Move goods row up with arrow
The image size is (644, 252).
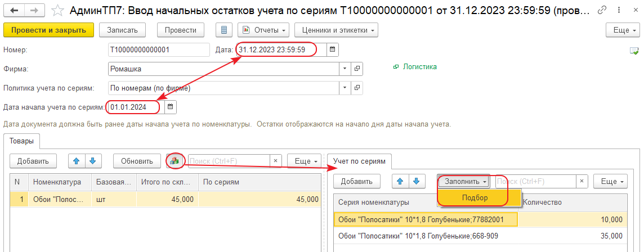tap(75, 161)
